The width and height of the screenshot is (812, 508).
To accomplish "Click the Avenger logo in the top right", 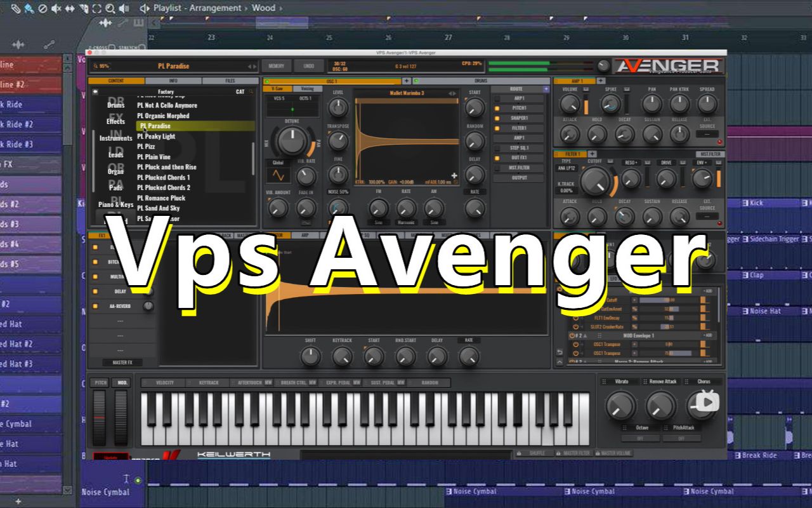I will coord(667,64).
